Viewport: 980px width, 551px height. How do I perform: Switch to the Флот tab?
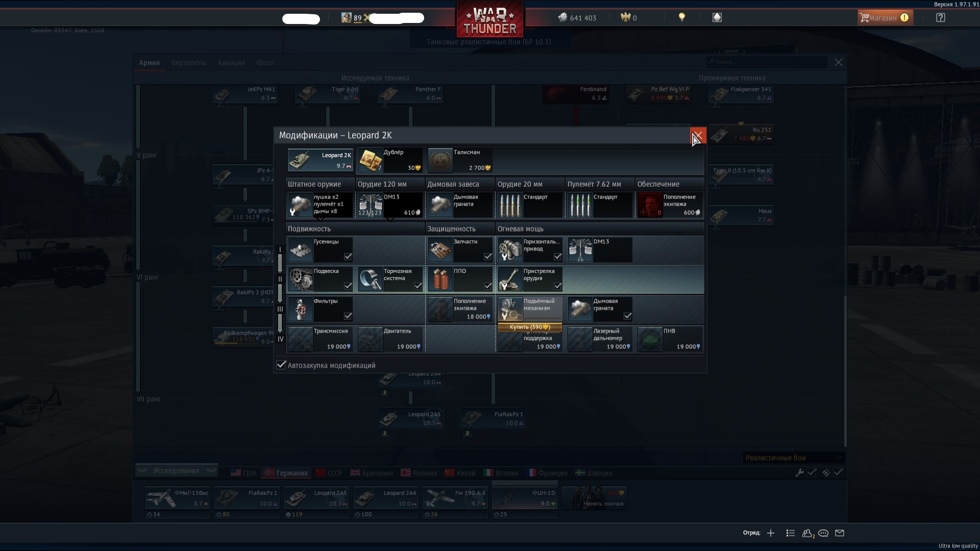point(265,63)
